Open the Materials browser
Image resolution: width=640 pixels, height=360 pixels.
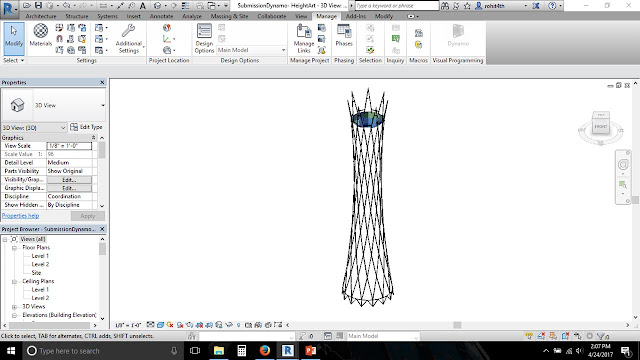click(x=40, y=35)
